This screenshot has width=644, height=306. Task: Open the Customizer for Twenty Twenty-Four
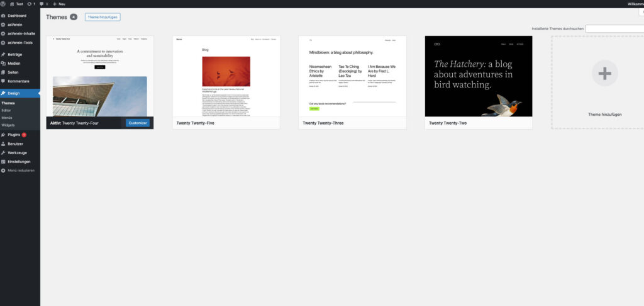(138, 123)
